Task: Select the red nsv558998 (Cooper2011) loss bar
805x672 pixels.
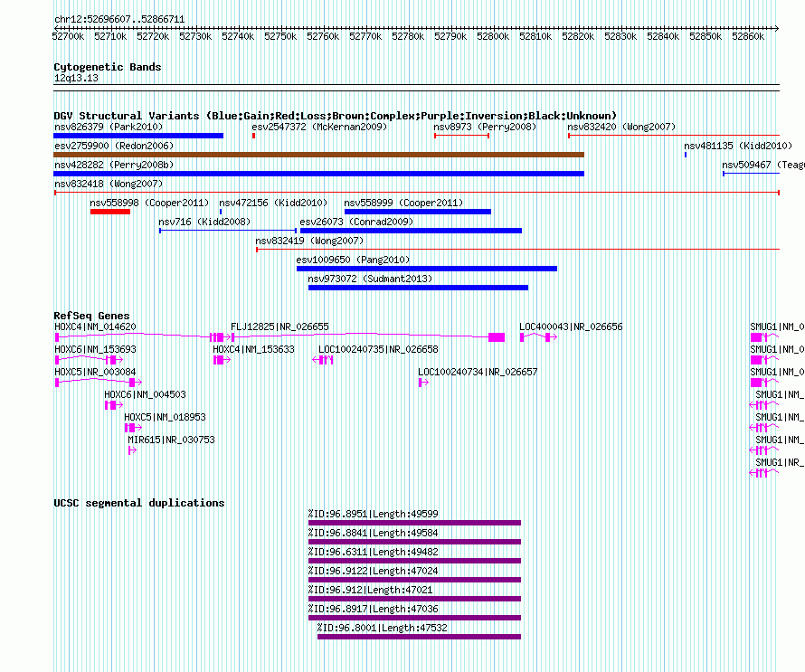Action: pos(110,212)
